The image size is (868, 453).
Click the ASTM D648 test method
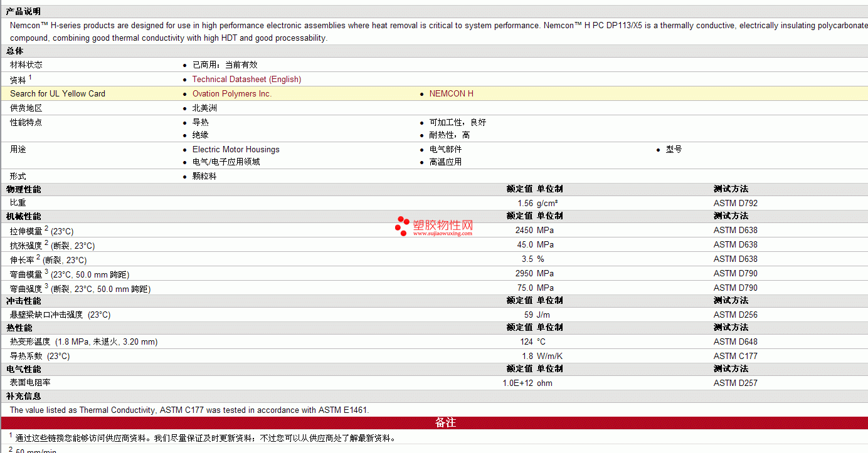[x=736, y=342]
